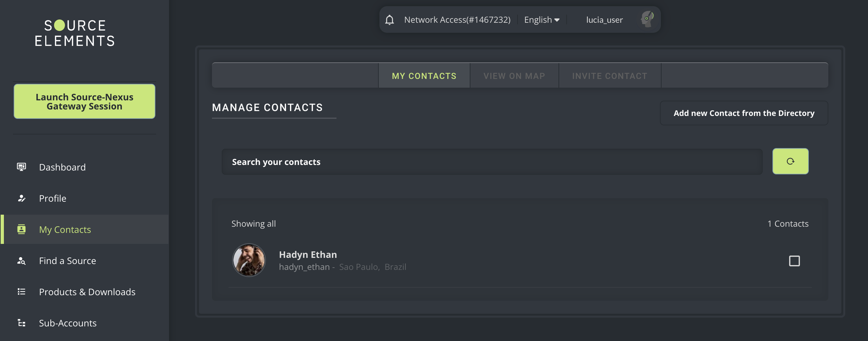Image resolution: width=868 pixels, height=341 pixels.
Task: Click the Source Elements logo
Action: pyautogui.click(x=75, y=33)
